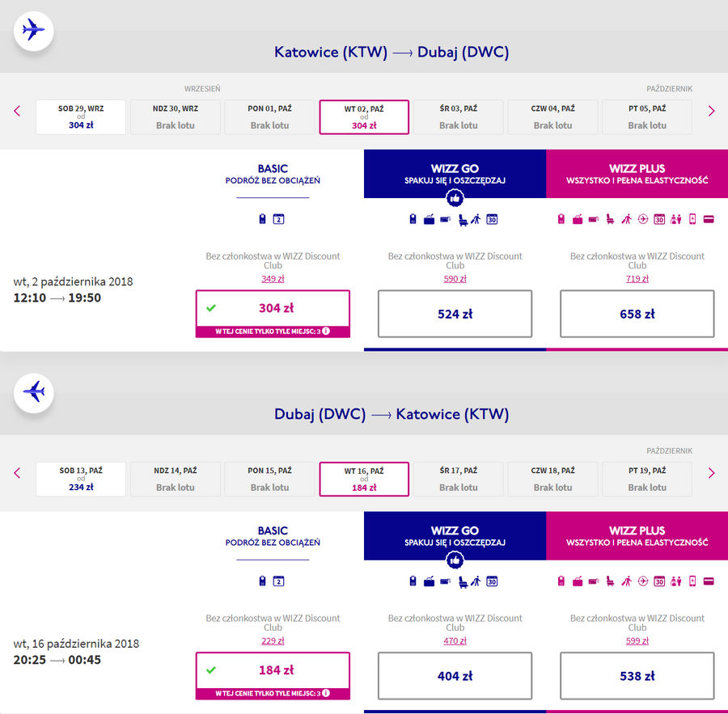The height and width of the screenshot is (714, 728).
Task: Select the return WIZZ GO fare 404 zł
Action: [x=455, y=676]
